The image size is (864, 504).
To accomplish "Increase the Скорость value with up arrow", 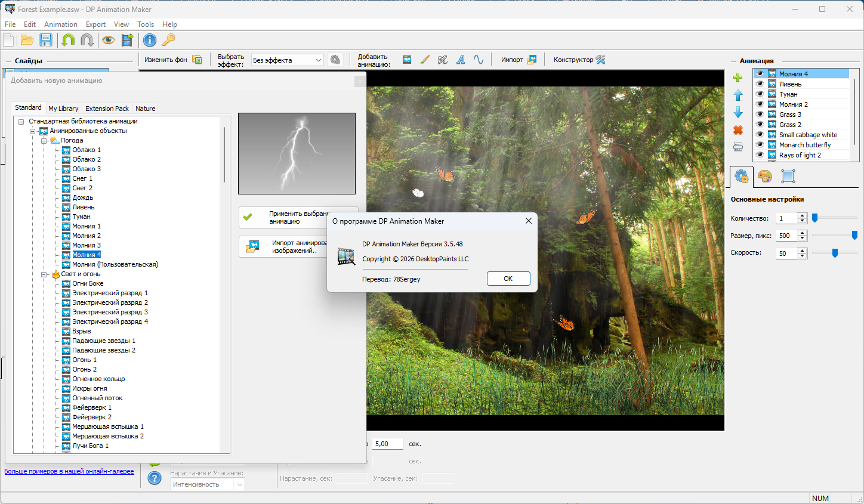I will [803, 251].
